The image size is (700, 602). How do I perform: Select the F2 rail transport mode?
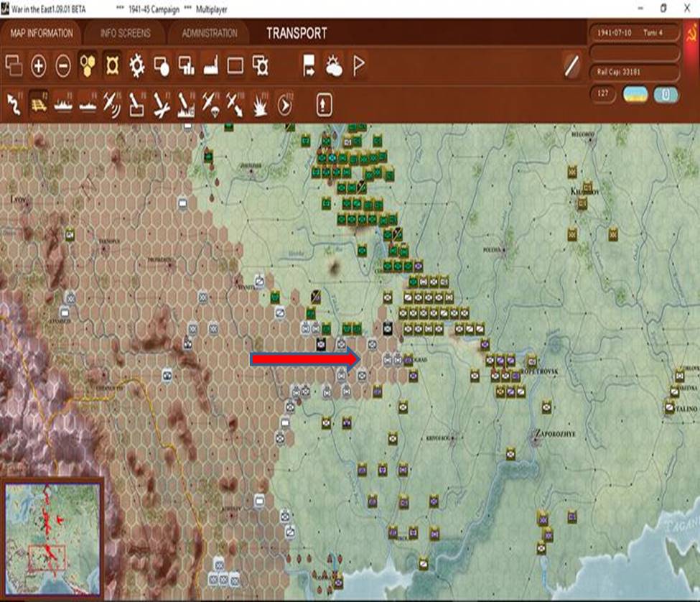click(39, 104)
